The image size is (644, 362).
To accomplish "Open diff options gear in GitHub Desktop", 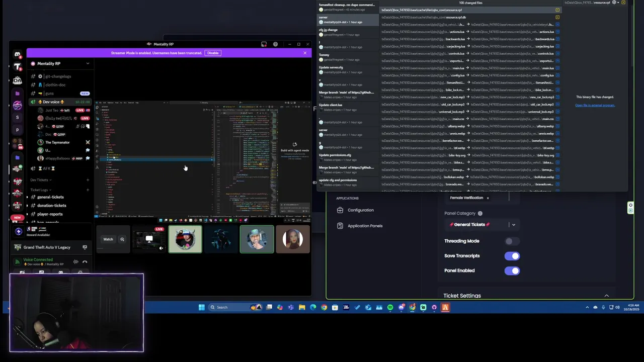I will [x=614, y=3].
